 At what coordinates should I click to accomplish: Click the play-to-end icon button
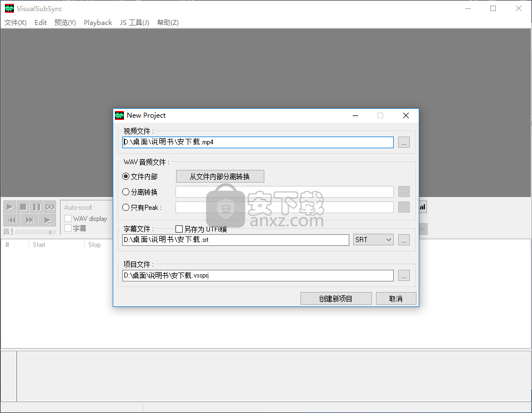point(48,220)
